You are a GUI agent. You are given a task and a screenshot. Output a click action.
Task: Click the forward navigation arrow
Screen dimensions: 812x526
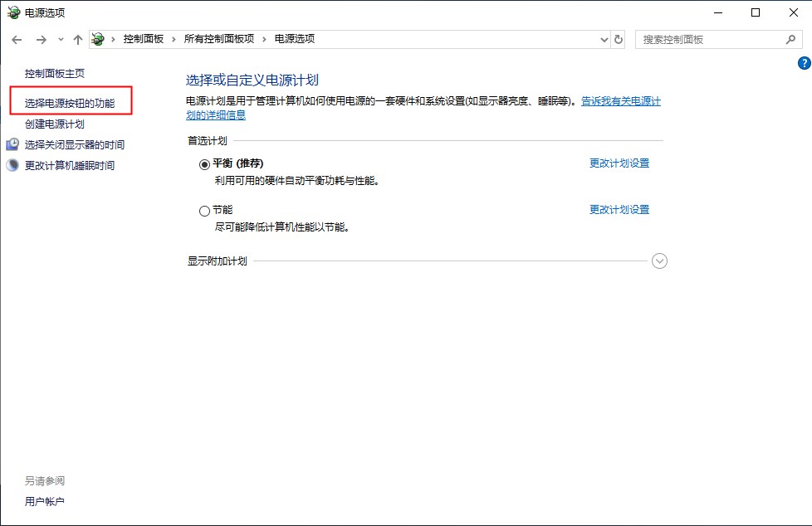(x=41, y=40)
